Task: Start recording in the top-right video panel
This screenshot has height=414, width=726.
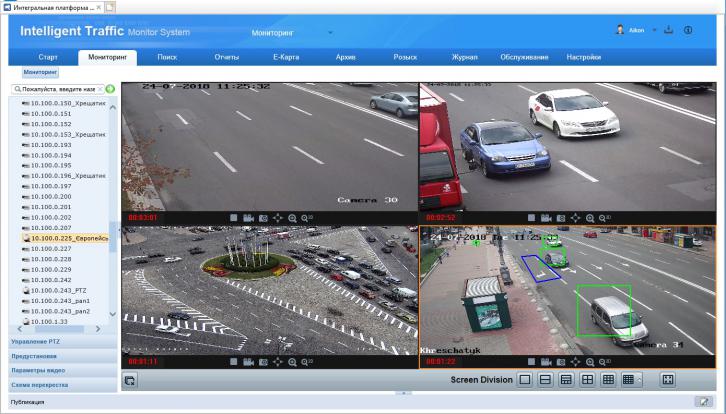Action: click(x=547, y=217)
